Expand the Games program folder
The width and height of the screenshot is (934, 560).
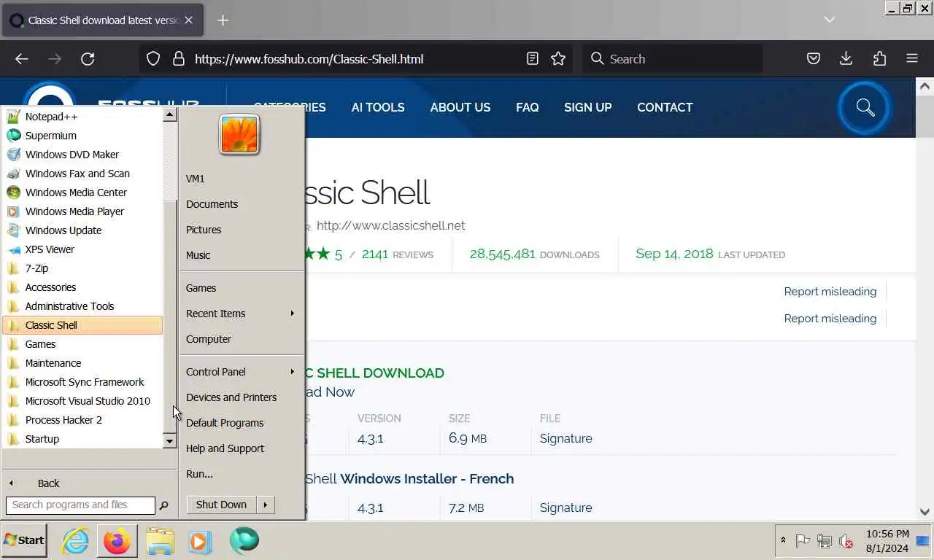82,344
